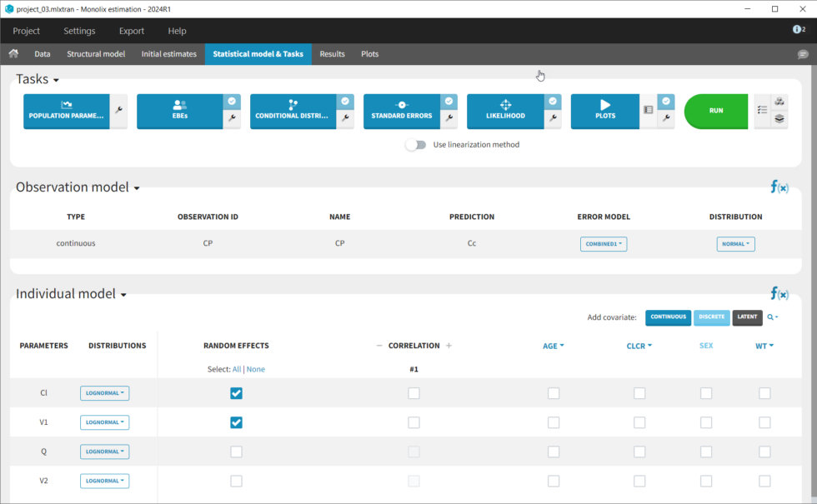Enable random effects checkbox for Q

pyautogui.click(x=236, y=452)
